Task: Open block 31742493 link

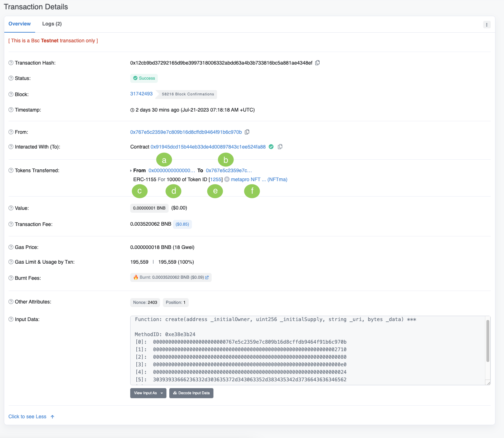Action: pyautogui.click(x=141, y=94)
